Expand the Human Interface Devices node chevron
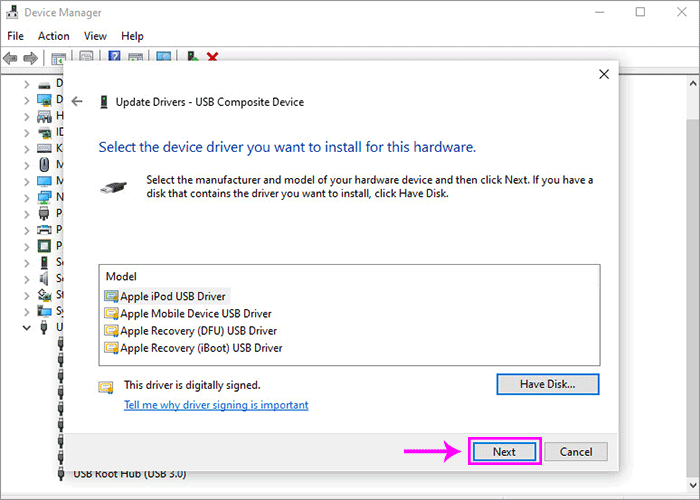Viewport: 700px width, 500px height. 26,117
